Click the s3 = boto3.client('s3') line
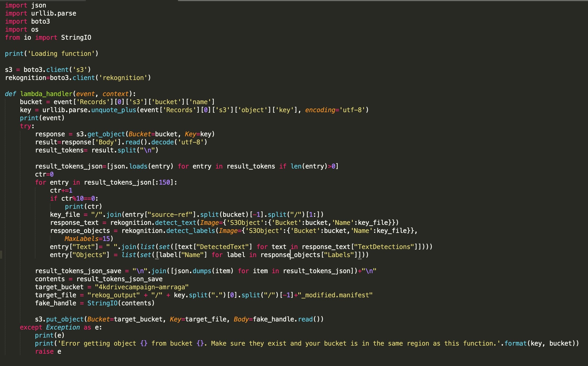Viewport: 588px width, 366px height. [48, 70]
